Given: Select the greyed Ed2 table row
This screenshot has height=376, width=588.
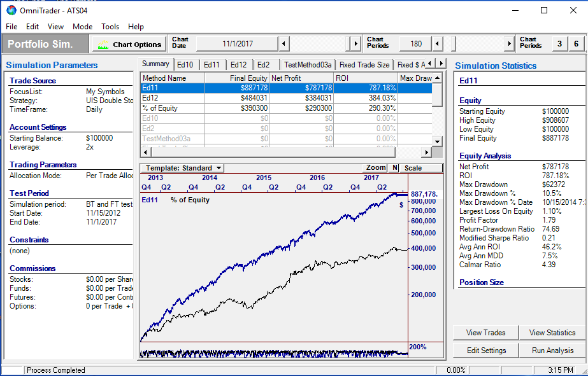Looking at the screenshot, I should 286,129.
